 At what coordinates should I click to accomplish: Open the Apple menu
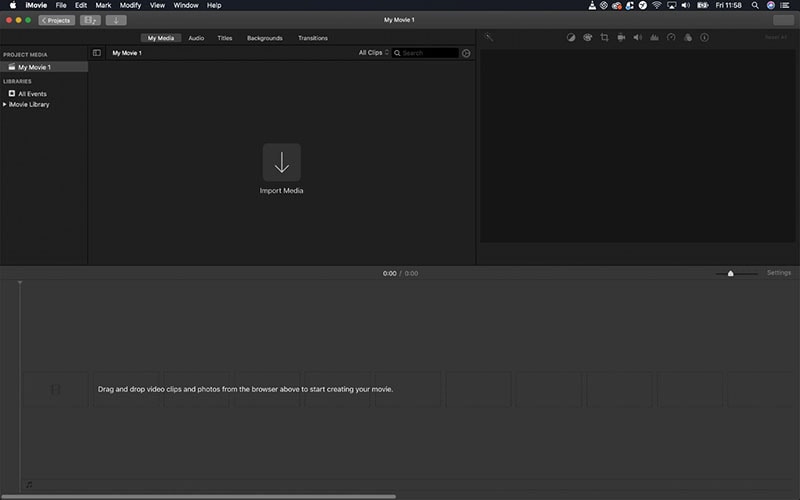point(13,5)
